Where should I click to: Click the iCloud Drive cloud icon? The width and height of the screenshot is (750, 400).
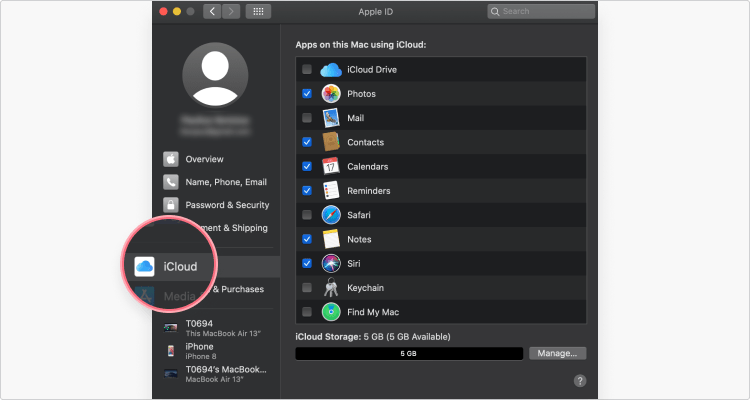coord(331,70)
